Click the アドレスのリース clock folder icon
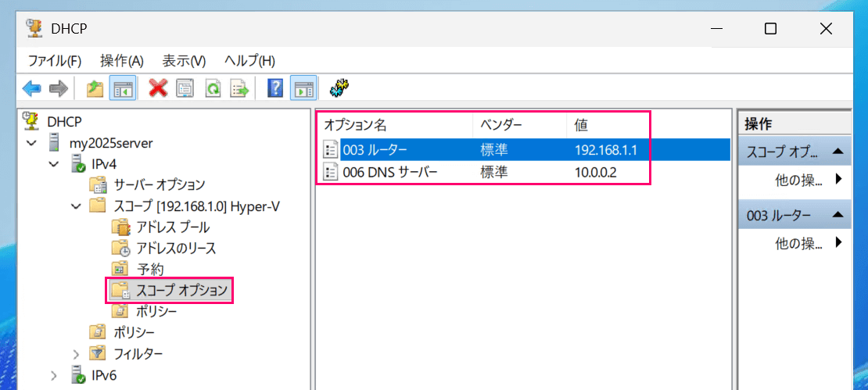 (x=120, y=248)
